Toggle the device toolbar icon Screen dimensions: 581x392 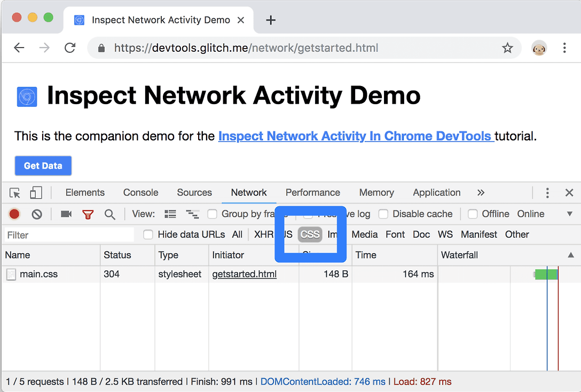pyautogui.click(x=36, y=193)
